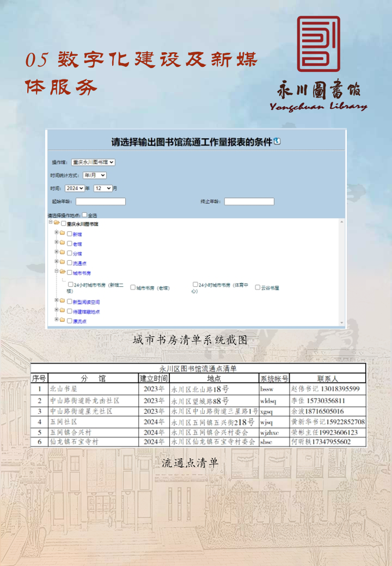Screen dimensions: 392x566
Task: Open the 新型阅读空间 link
Action: 86,302
